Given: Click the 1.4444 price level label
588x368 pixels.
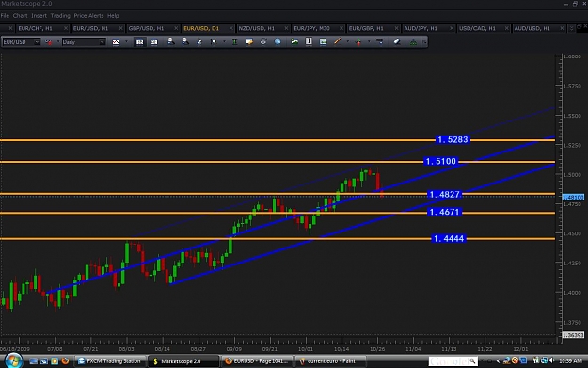Looking at the screenshot, I should [449, 238].
